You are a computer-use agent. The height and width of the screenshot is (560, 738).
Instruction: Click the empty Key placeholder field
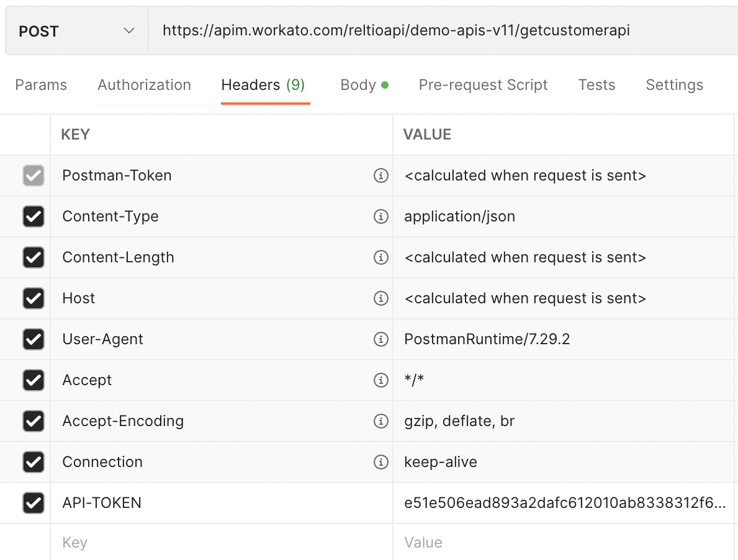pos(217,543)
